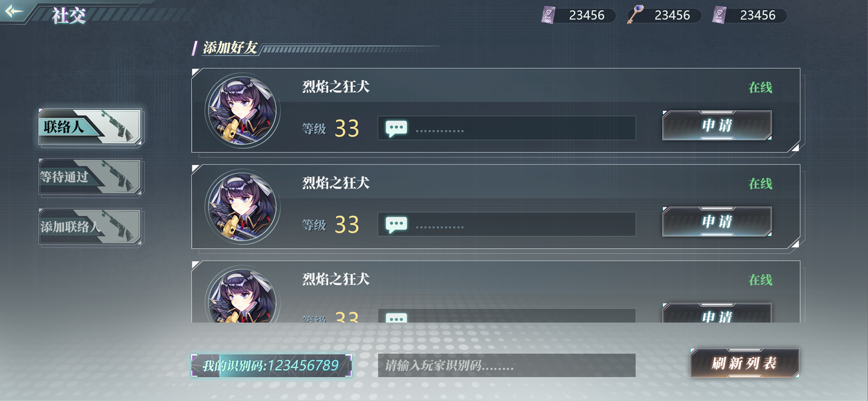View third player's avatar portrait

pos(241,295)
